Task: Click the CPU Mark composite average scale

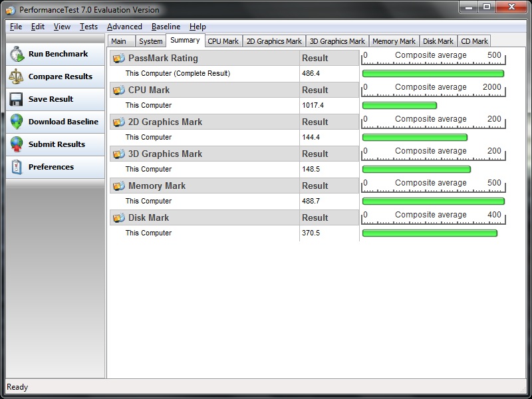Action: [434, 90]
